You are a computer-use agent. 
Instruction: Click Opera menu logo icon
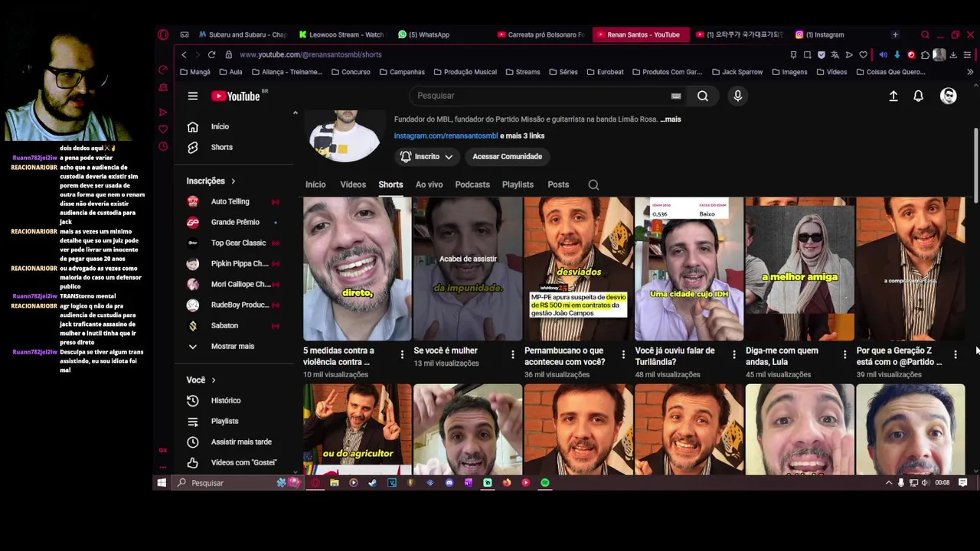click(163, 34)
